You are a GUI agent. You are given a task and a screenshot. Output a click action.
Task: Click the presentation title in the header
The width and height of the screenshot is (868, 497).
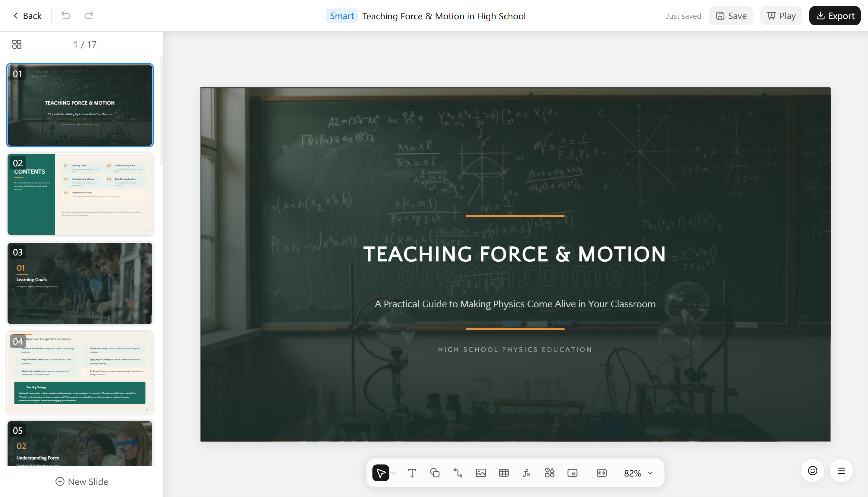(444, 16)
